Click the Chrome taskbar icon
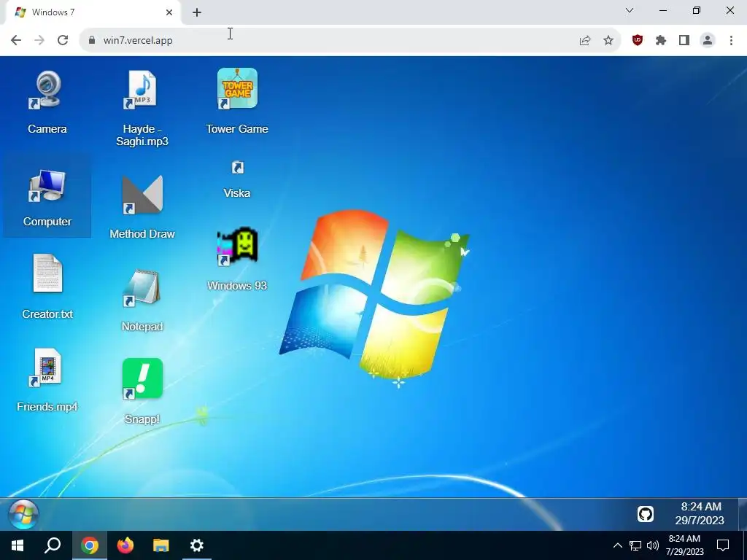Viewport: 747px width, 560px height. pos(90,545)
